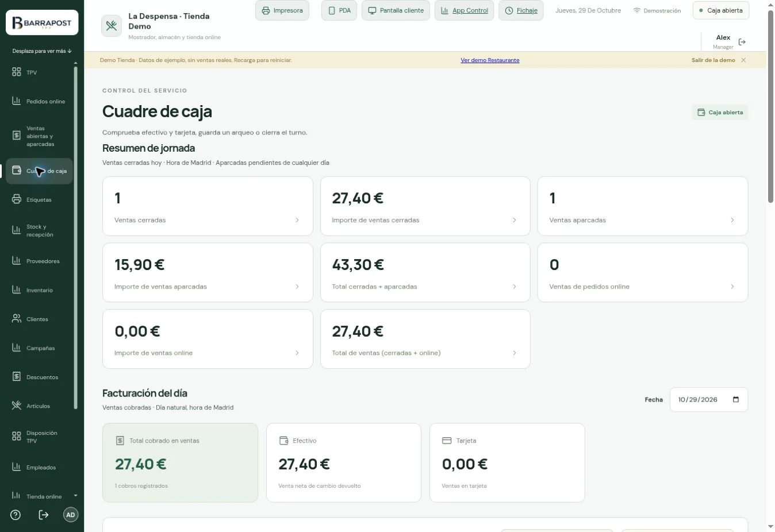
Task: Click the sidebar scrollbar
Action: click(75, 238)
